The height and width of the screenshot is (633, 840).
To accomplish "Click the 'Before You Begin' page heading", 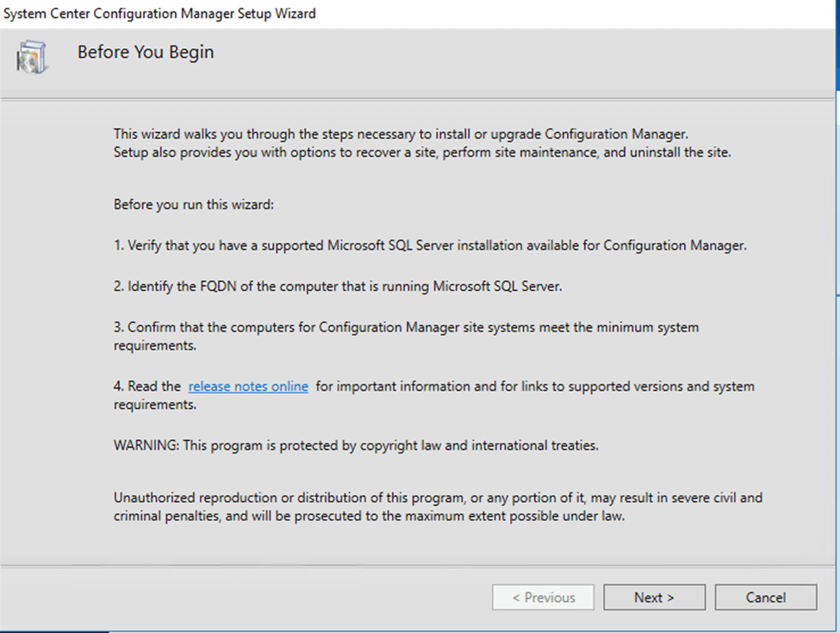I will 146,53.
